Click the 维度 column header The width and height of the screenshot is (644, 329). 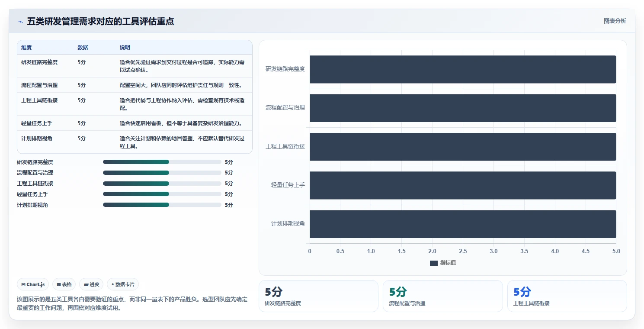pyautogui.click(x=26, y=48)
